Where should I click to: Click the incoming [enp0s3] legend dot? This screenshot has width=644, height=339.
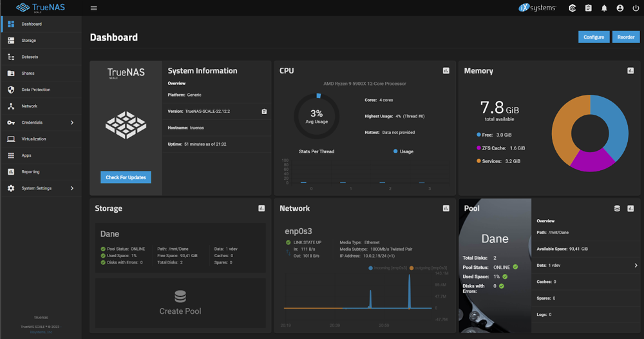tap(370, 268)
